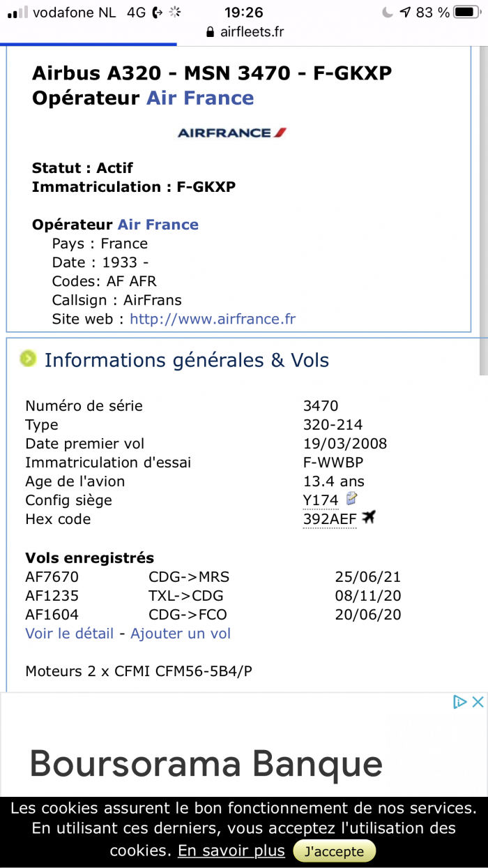Screen dimensions: 488x868
Task: Tap the green arrow bullet icon
Action: point(28,359)
